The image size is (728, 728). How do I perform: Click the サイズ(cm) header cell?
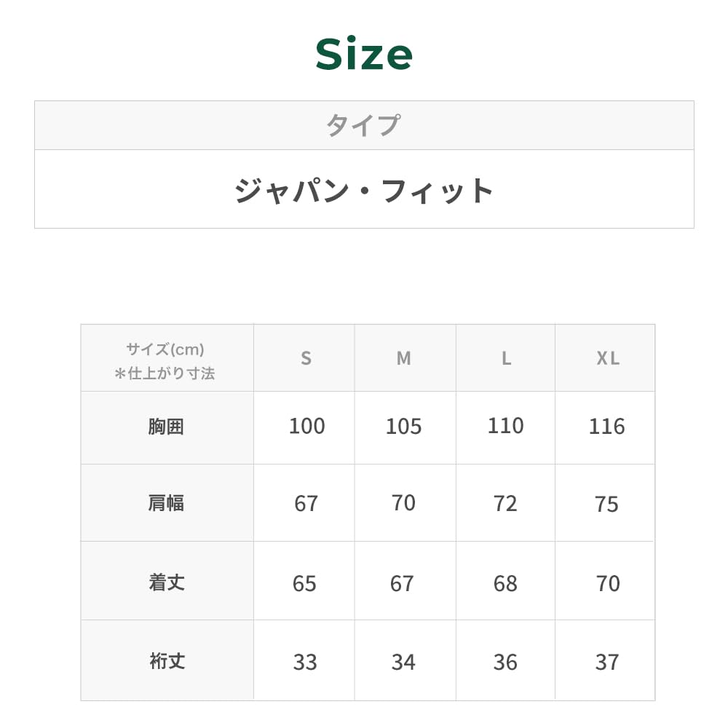click(x=165, y=360)
